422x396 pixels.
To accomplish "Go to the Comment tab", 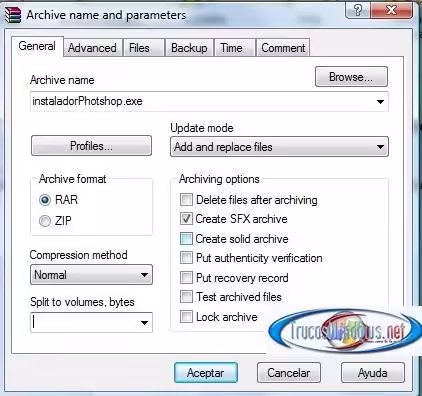I will (283, 48).
